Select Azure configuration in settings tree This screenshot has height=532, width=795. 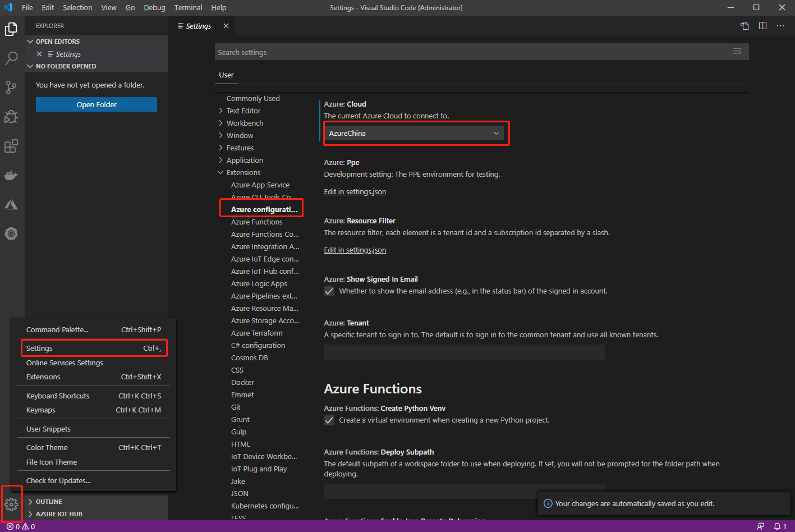[x=264, y=209]
